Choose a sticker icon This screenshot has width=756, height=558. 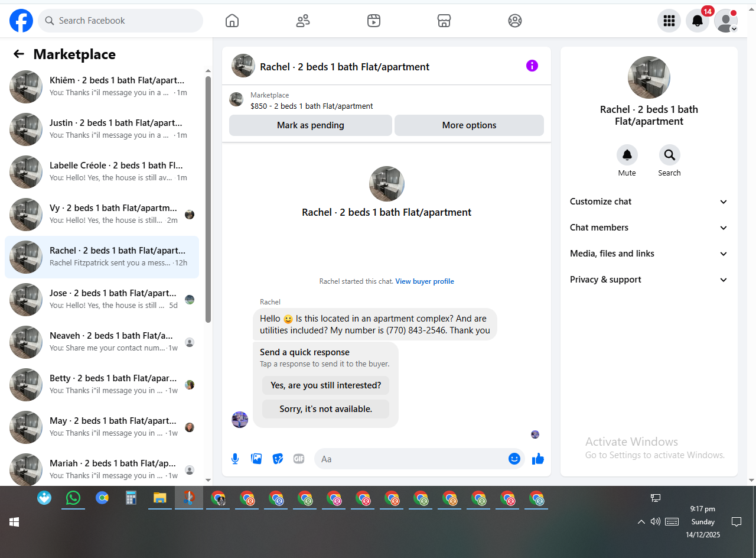click(278, 459)
